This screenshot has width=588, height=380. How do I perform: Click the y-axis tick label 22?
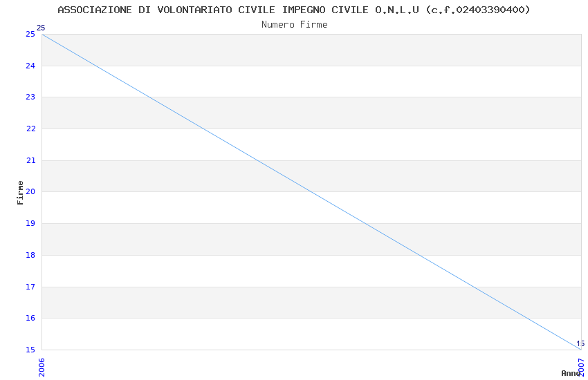[30, 129]
